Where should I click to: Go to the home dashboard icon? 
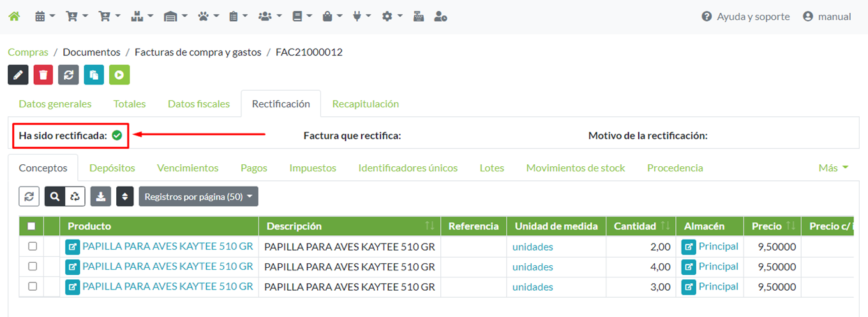point(13,17)
